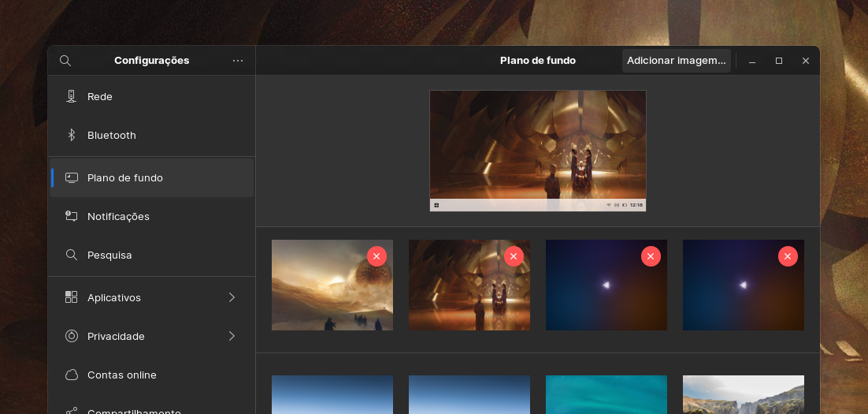Image resolution: width=868 pixels, height=414 pixels.
Task: Open Bluetooth settings
Action: click(x=152, y=135)
